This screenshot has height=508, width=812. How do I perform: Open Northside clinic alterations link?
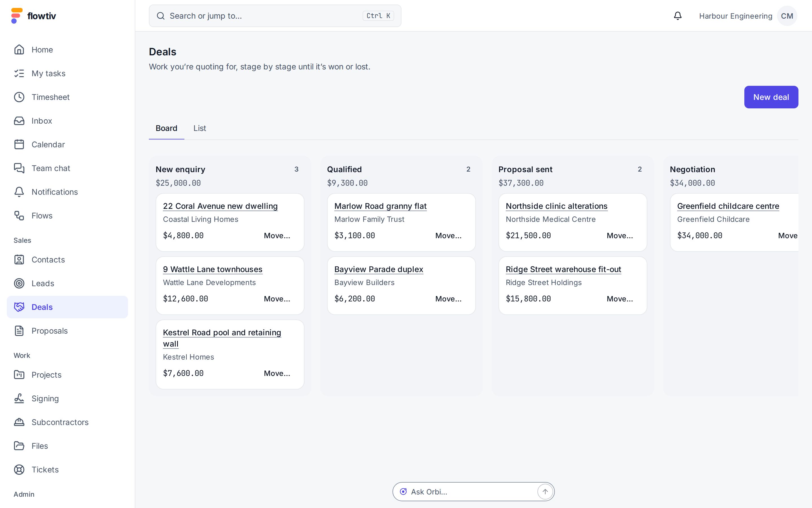pyautogui.click(x=556, y=206)
